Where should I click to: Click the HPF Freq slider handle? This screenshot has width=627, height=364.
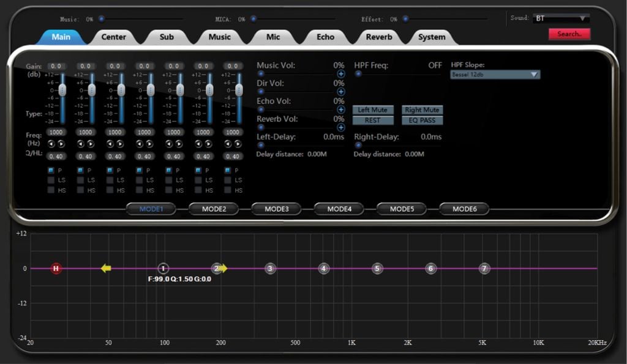pos(358,74)
